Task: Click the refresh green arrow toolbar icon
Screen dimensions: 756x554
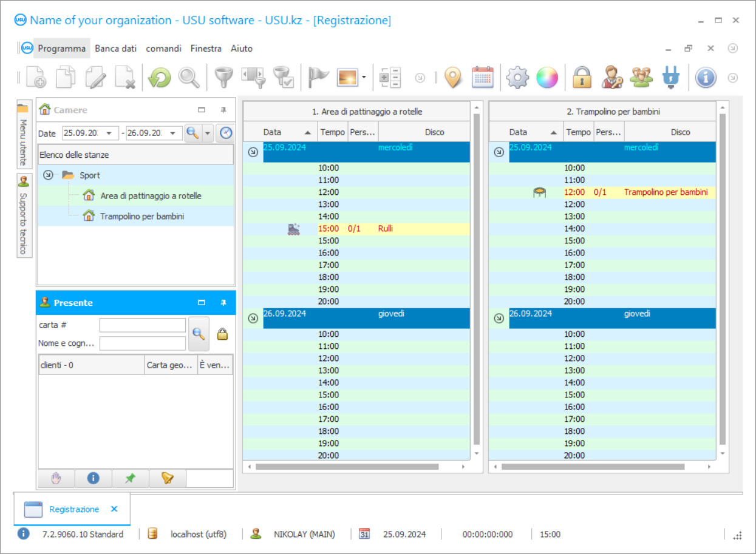Action: tap(160, 78)
